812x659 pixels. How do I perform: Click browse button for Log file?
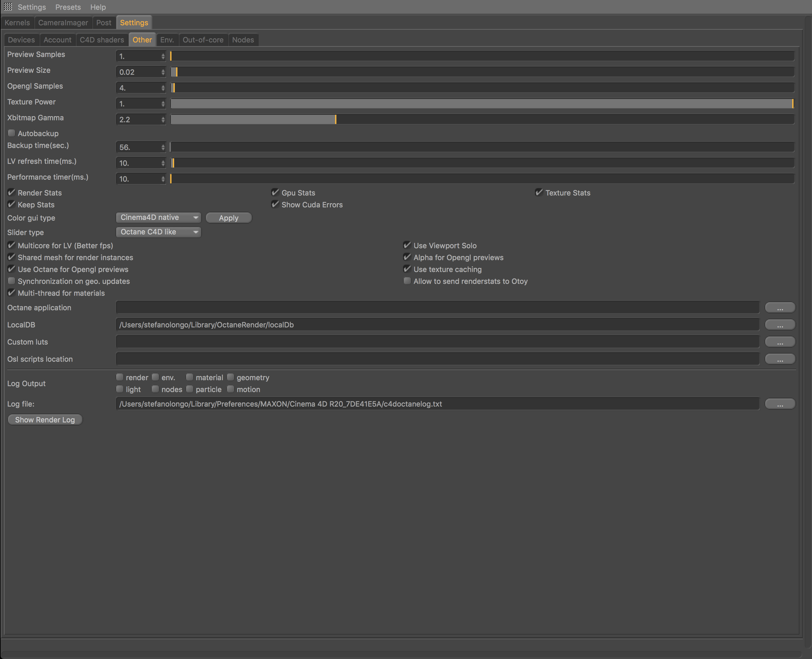tap(780, 404)
